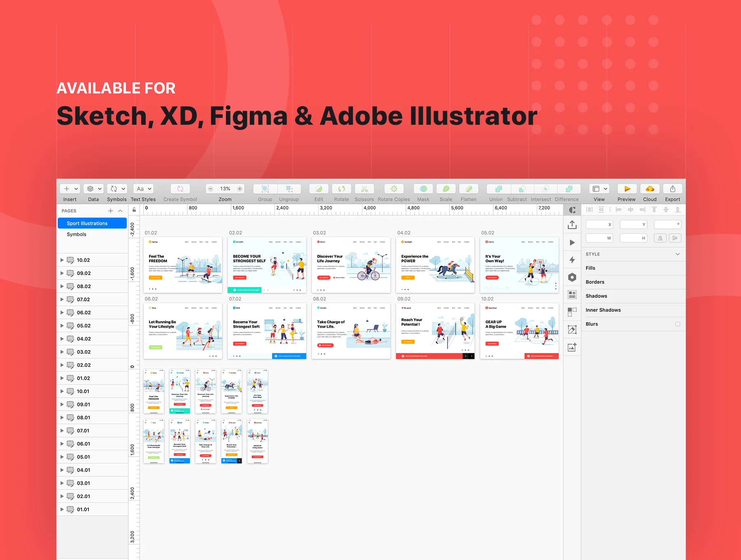Image resolution: width=741 pixels, height=560 pixels.
Task: Click the Flatten toolbar icon
Action: point(469,189)
